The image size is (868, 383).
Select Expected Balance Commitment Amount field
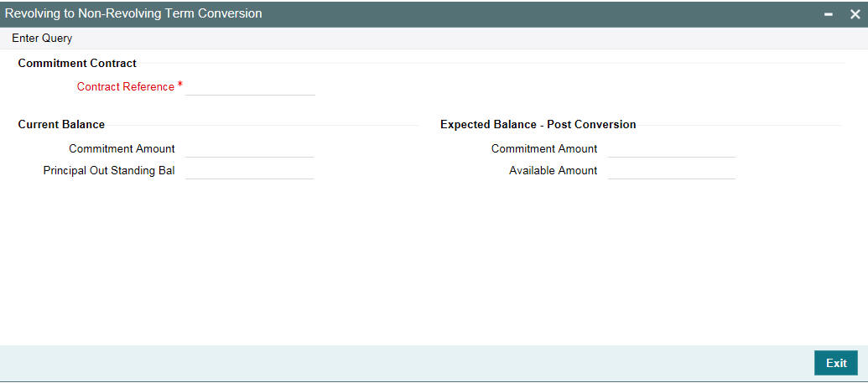tap(672, 149)
